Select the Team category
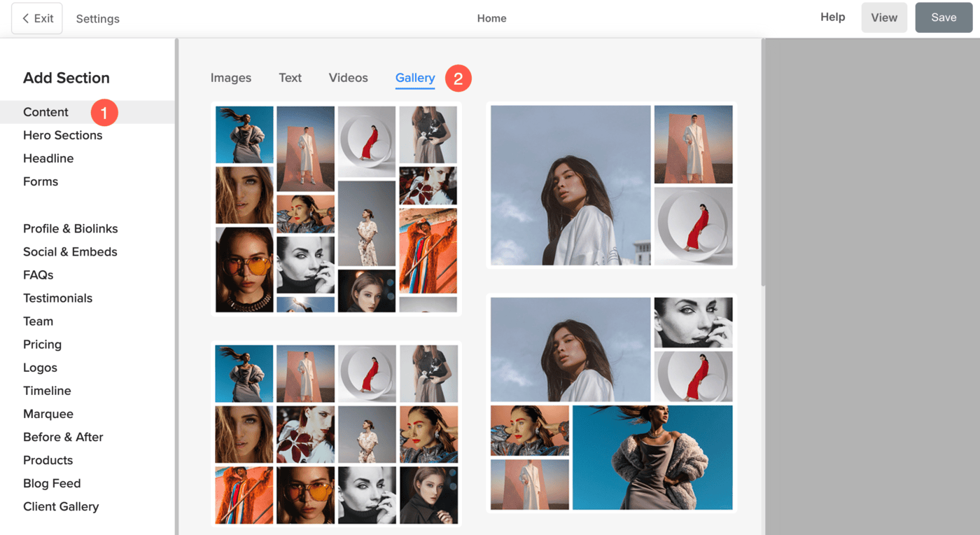 (38, 321)
